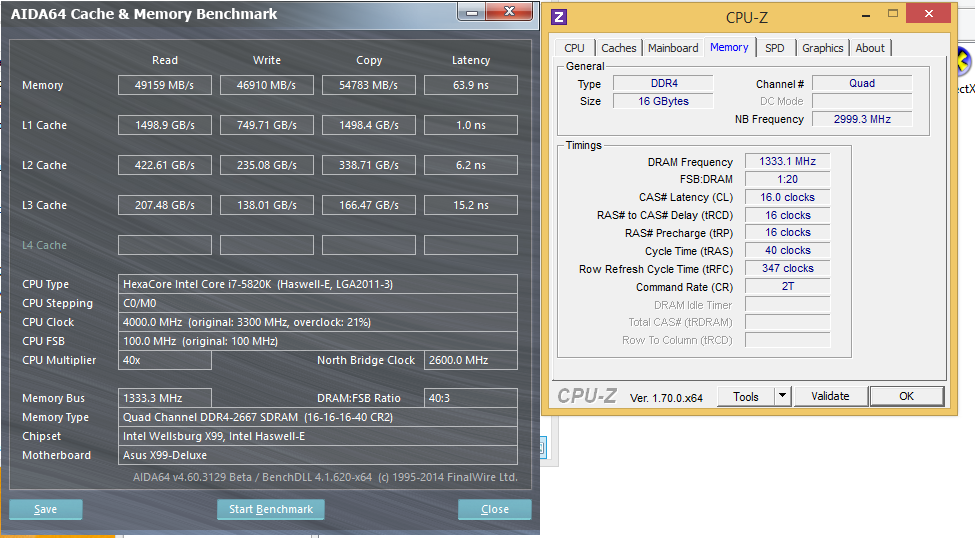The width and height of the screenshot is (975, 538).
Task: Click the L2 Cache Copy value 338.71 GB/s
Action: pyautogui.click(x=369, y=165)
